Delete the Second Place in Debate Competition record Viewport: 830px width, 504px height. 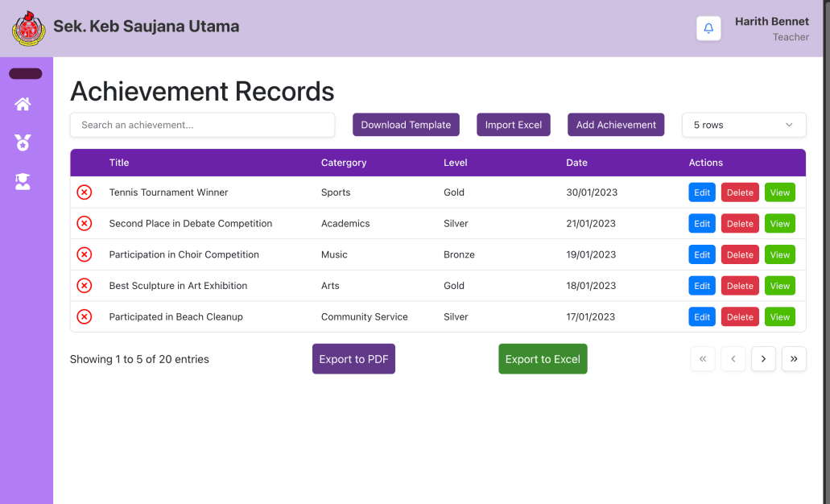click(x=740, y=224)
